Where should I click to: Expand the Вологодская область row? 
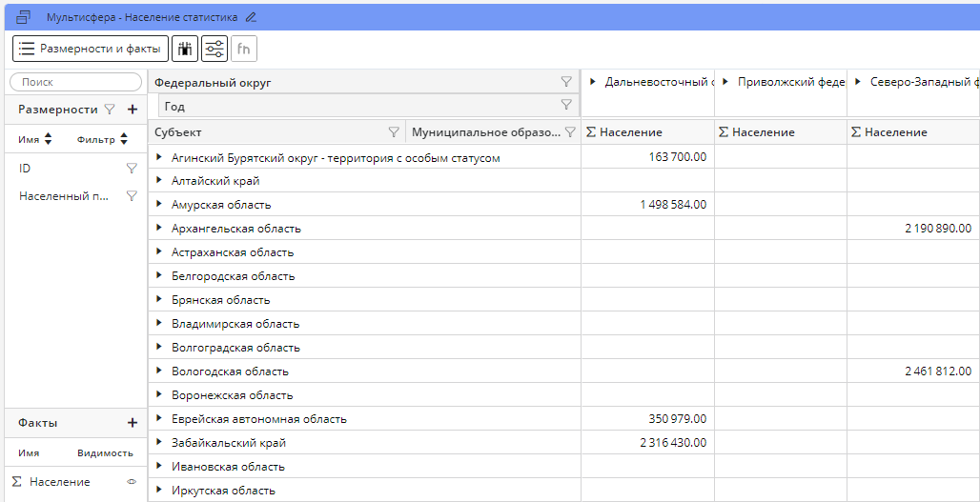(159, 371)
